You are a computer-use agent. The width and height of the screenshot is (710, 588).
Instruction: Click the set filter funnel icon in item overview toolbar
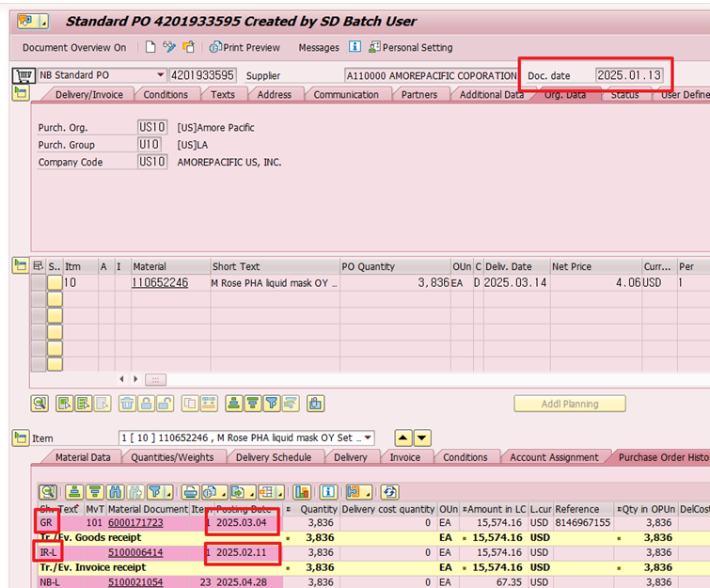272,404
